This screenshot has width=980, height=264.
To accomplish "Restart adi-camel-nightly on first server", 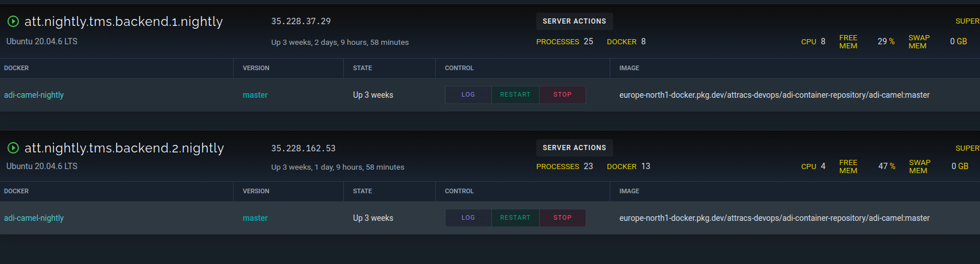I will coord(516,95).
